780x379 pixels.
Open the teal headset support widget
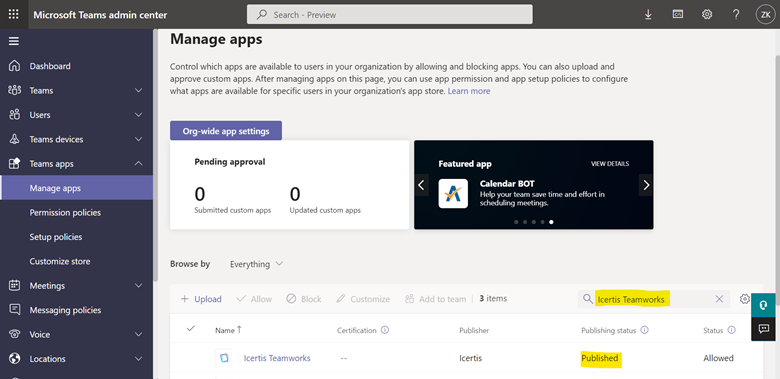pos(763,305)
